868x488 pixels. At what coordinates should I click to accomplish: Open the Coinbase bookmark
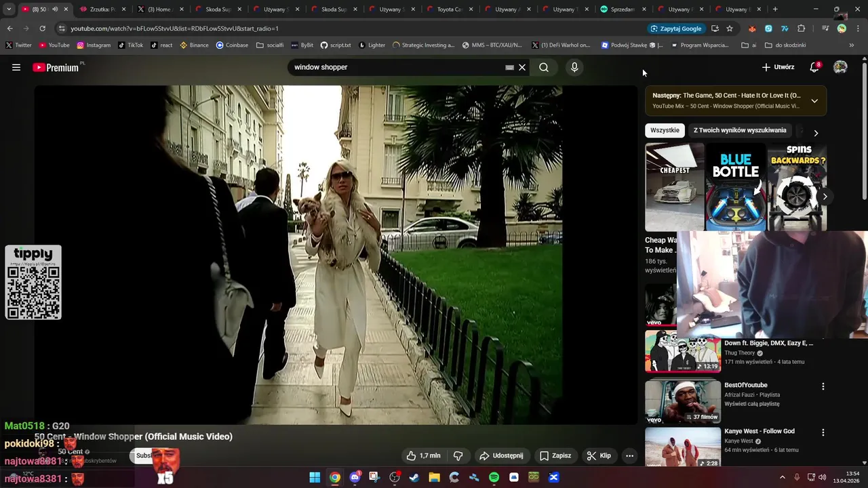[232, 45]
